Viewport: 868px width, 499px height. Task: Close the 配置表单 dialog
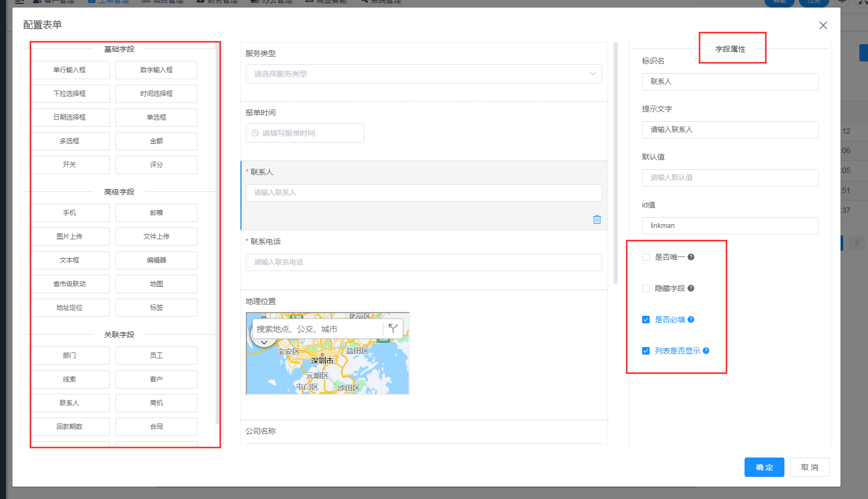[823, 25]
